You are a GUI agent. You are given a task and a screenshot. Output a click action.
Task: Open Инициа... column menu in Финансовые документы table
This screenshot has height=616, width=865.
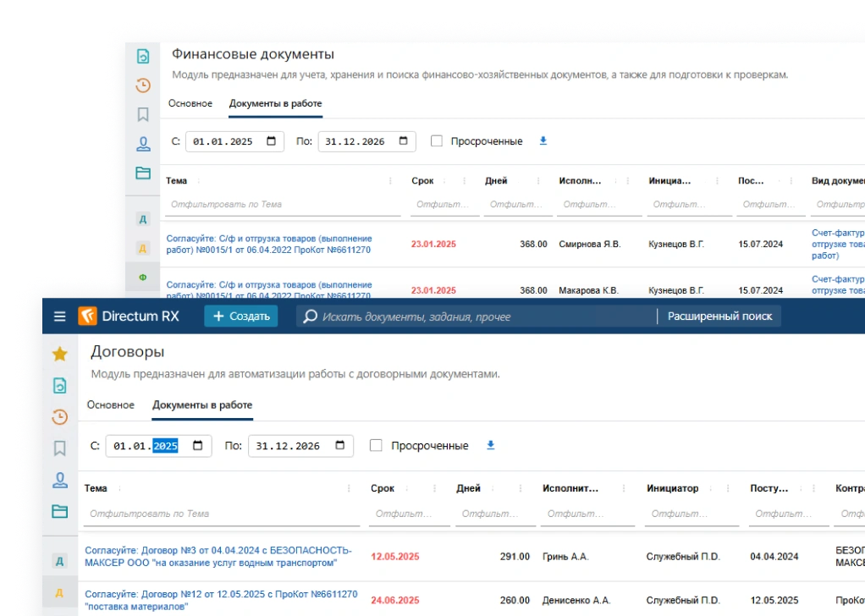[717, 181]
